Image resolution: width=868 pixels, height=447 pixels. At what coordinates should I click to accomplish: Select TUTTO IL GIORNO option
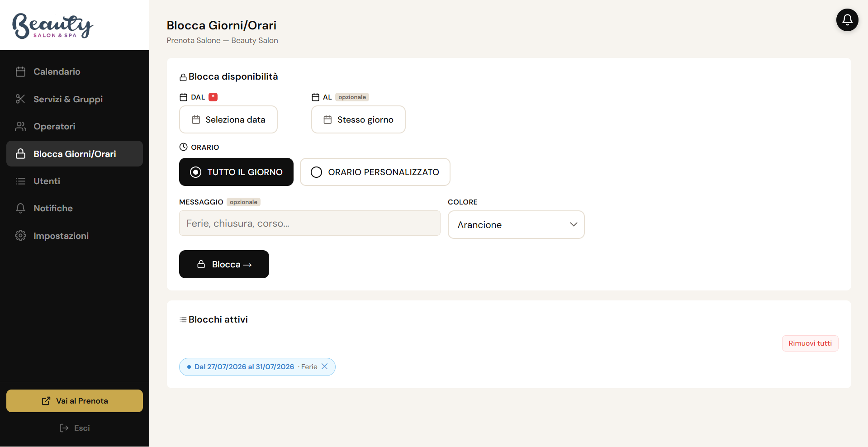click(x=236, y=172)
